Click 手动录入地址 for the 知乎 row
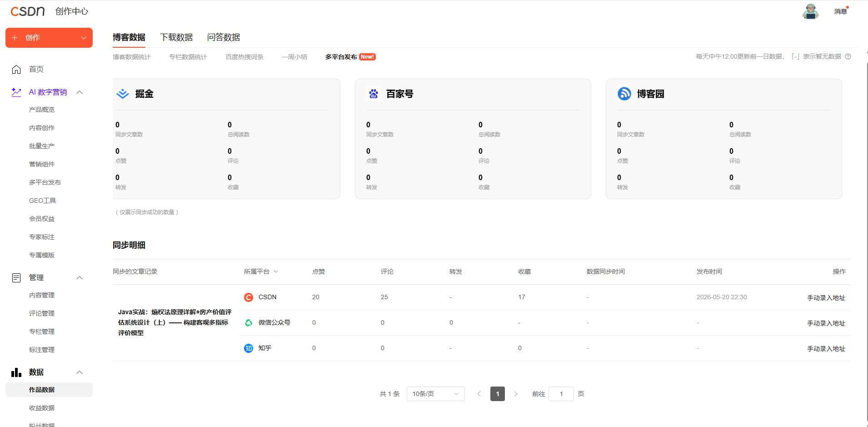This screenshot has height=427, width=868. (826, 349)
